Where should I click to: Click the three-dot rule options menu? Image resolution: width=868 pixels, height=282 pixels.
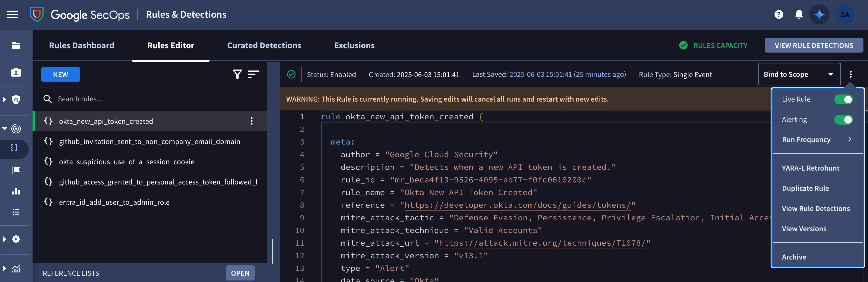851,74
